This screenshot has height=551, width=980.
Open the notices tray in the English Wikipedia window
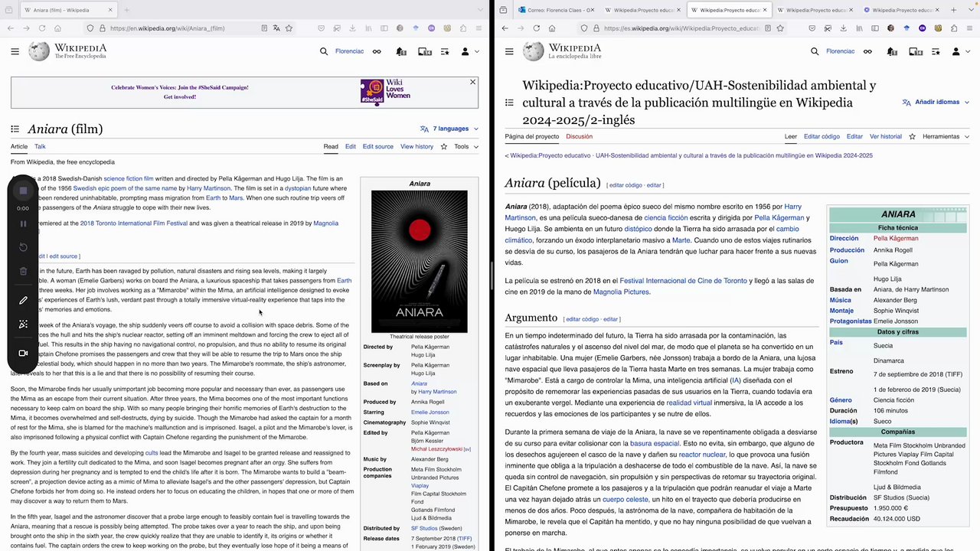tap(424, 51)
